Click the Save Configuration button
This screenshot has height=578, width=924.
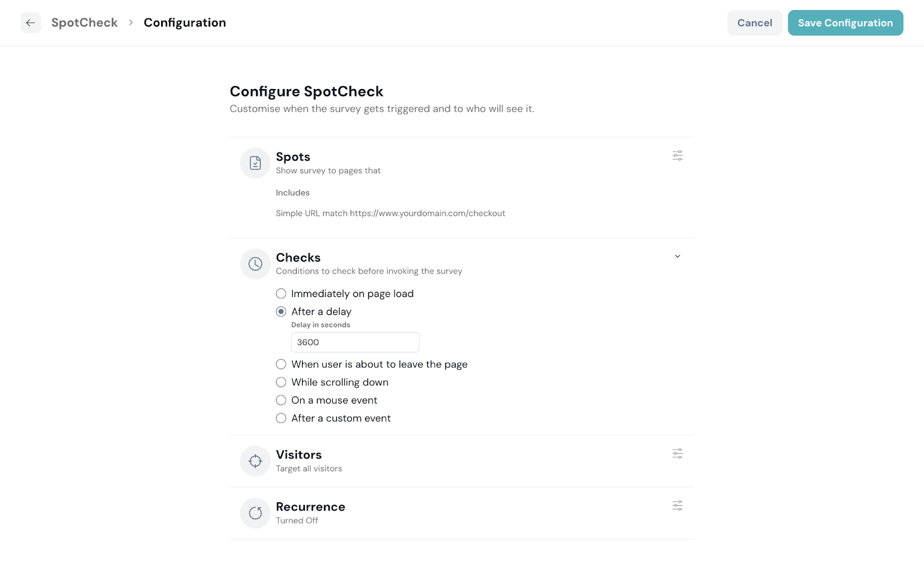pos(845,23)
